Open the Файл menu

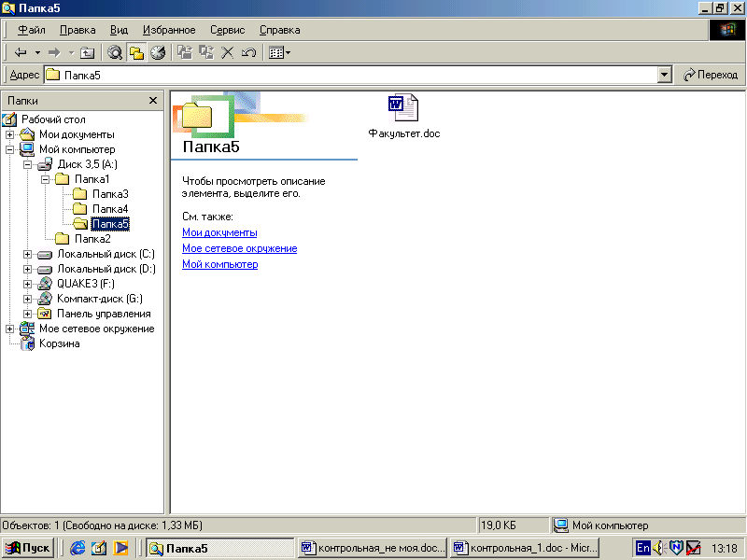[x=32, y=30]
